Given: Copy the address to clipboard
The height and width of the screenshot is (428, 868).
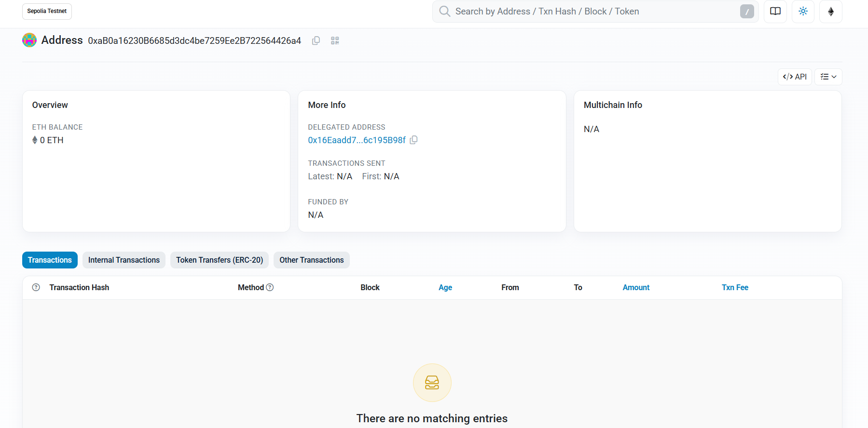Looking at the screenshot, I should [x=316, y=41].
